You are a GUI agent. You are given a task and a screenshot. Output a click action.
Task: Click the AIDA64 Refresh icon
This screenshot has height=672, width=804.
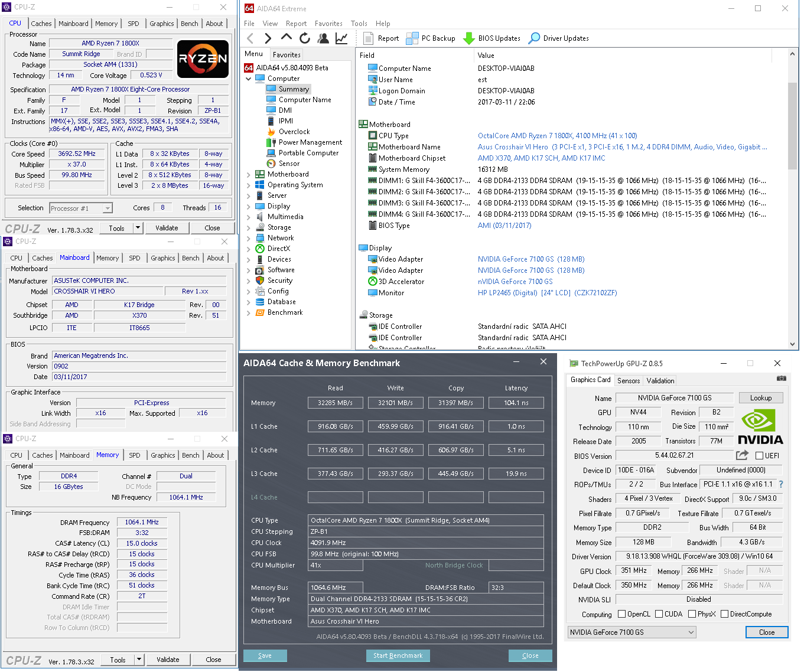pos(305,38)
